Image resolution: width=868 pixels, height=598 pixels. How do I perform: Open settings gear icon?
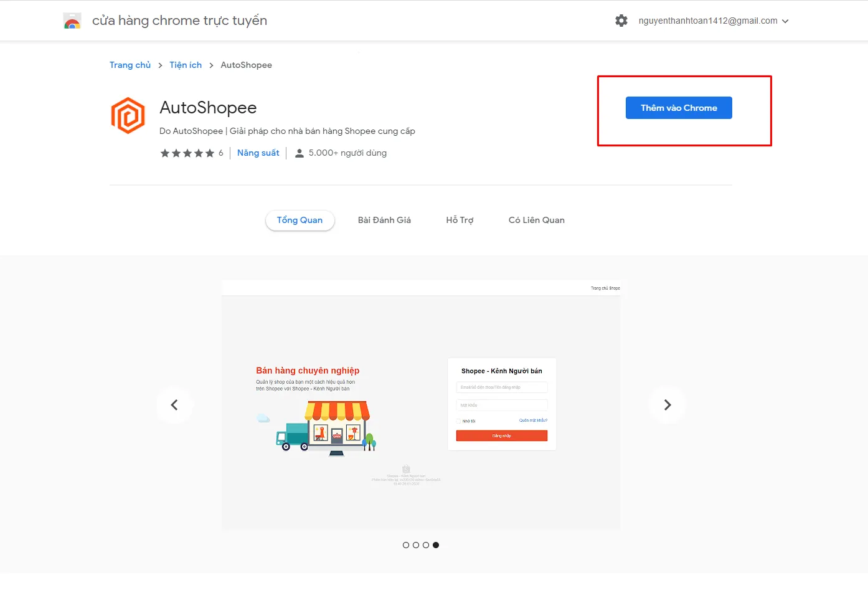[621, 21]
